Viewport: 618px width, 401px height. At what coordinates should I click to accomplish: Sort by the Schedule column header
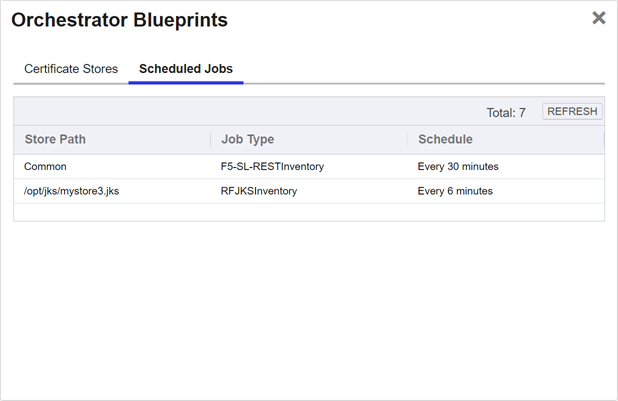445,139
